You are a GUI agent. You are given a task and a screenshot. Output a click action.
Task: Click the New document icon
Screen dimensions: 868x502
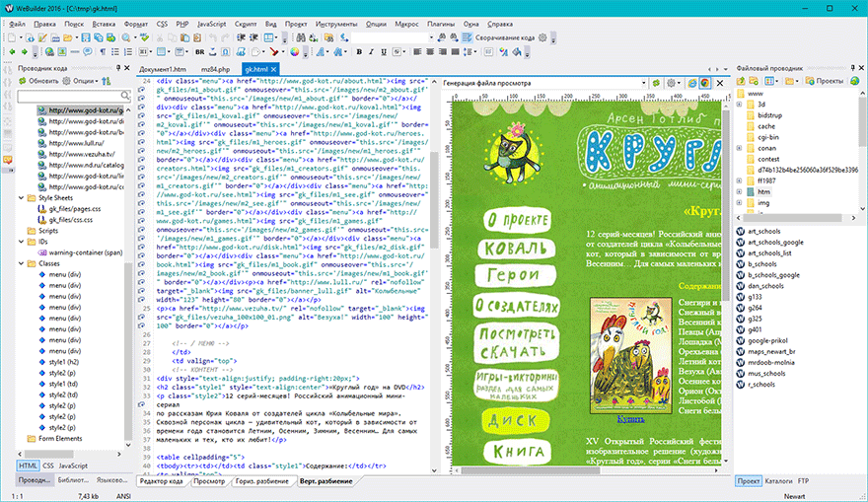12,37
